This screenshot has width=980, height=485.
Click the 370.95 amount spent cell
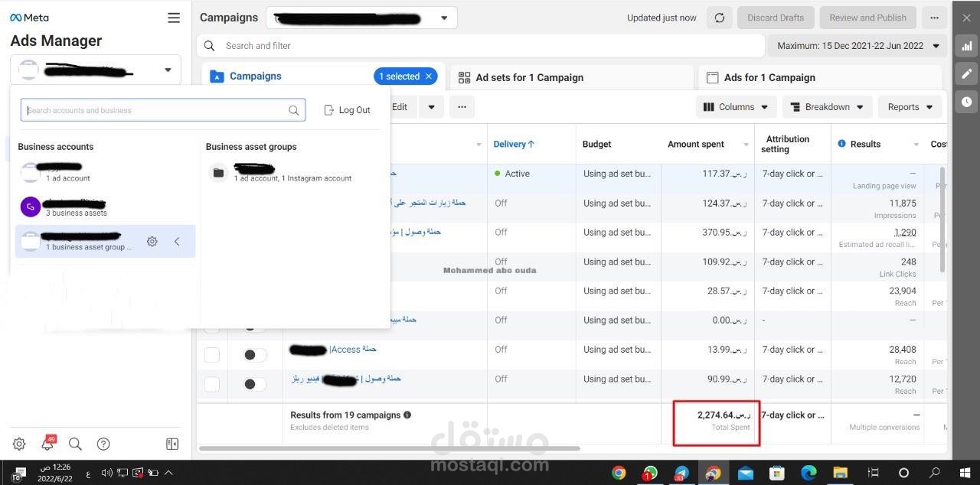pos(707,233)
